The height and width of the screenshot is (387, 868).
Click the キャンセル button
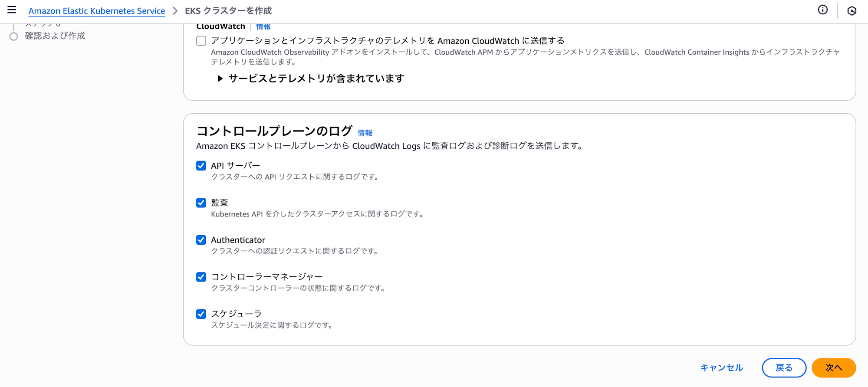(721, 368)
